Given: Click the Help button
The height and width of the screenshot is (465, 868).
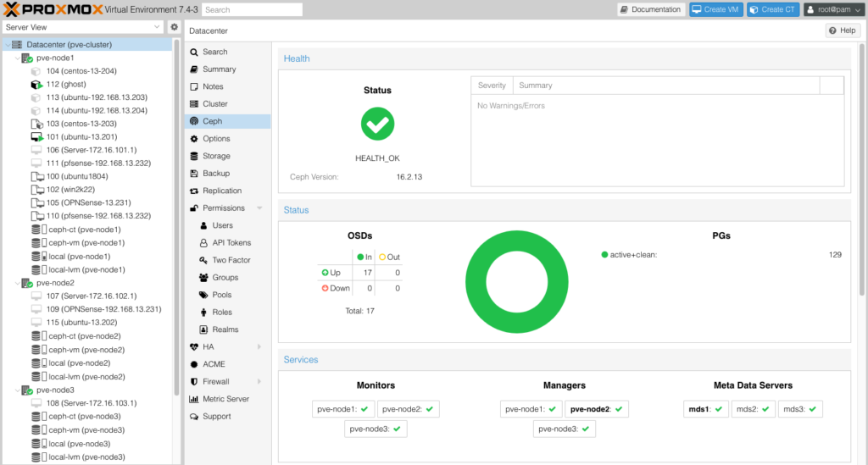Looking at the screenshot, I should (843, 30).
